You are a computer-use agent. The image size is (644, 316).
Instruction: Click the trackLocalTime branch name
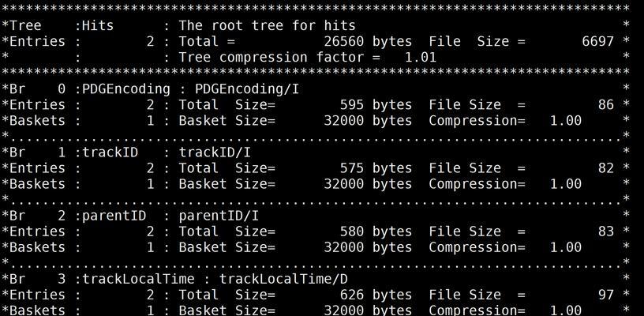tap(138, 279)
